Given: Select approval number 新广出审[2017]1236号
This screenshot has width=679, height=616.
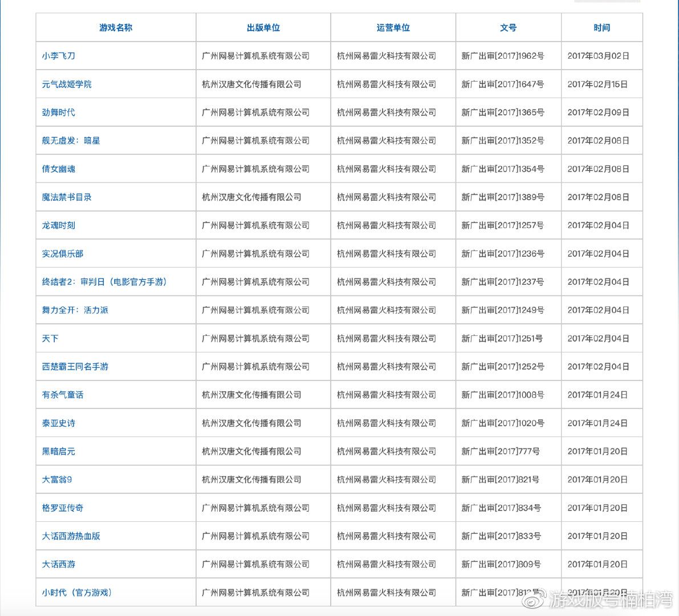Looking at the screenshot, I should [503, 253].
